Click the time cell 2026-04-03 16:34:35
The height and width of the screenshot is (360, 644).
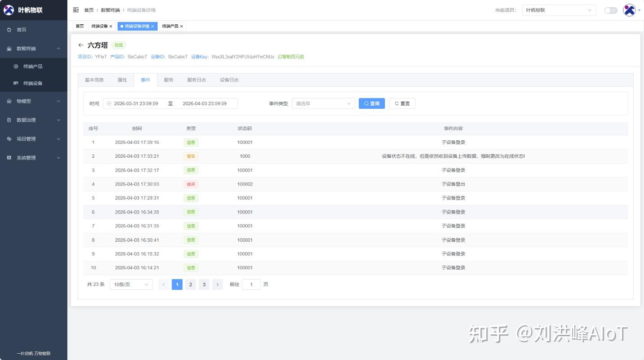pos(137,212)
